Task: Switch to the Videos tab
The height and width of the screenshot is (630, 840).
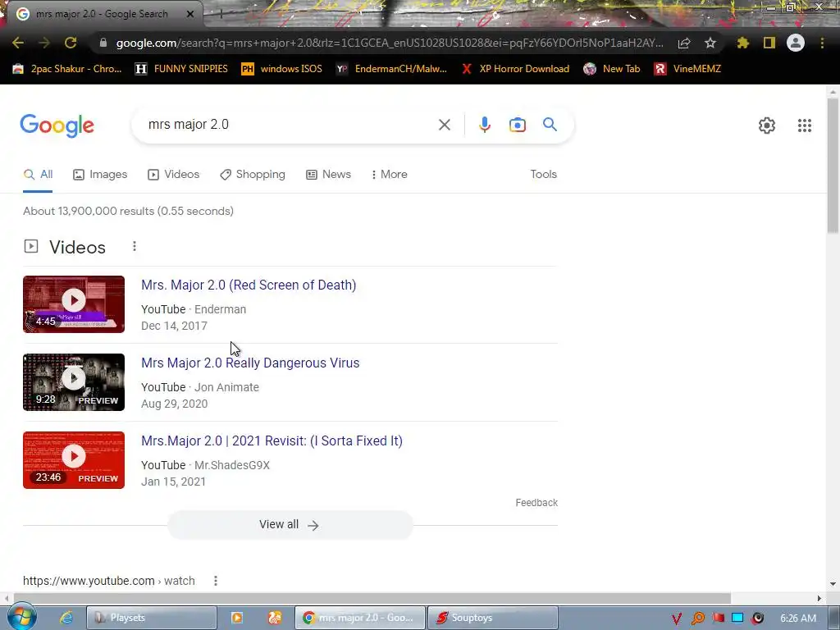Action: pos(174,175)
